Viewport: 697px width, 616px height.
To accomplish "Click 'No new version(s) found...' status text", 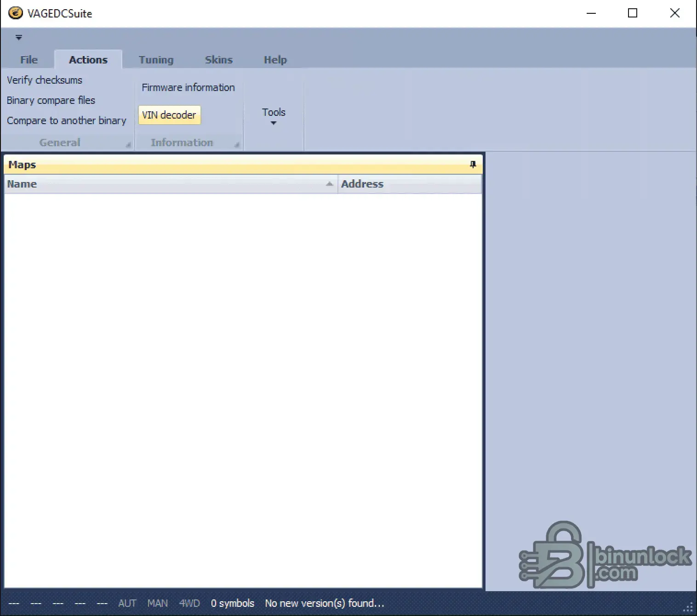I will pyautogui.click(x=325, y=603).
